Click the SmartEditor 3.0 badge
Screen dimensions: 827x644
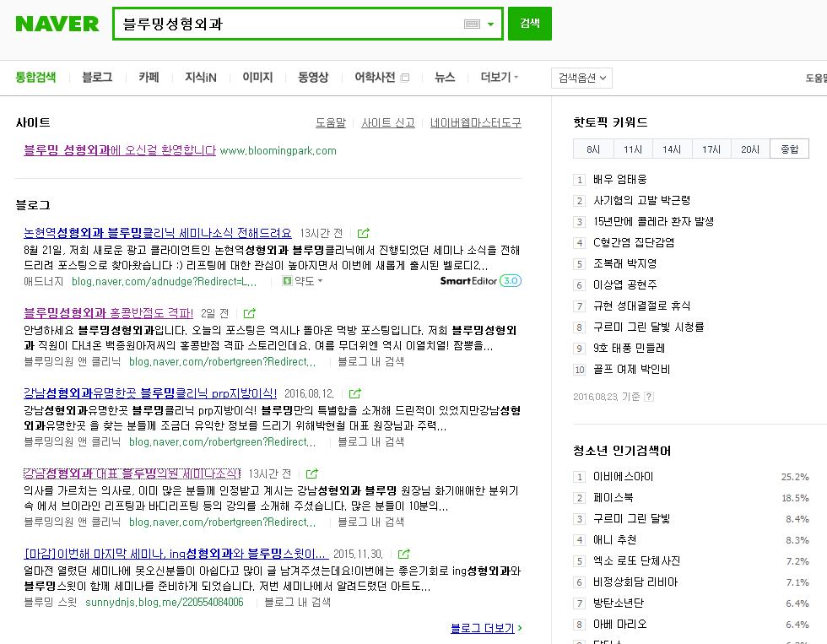click(480, 280)
